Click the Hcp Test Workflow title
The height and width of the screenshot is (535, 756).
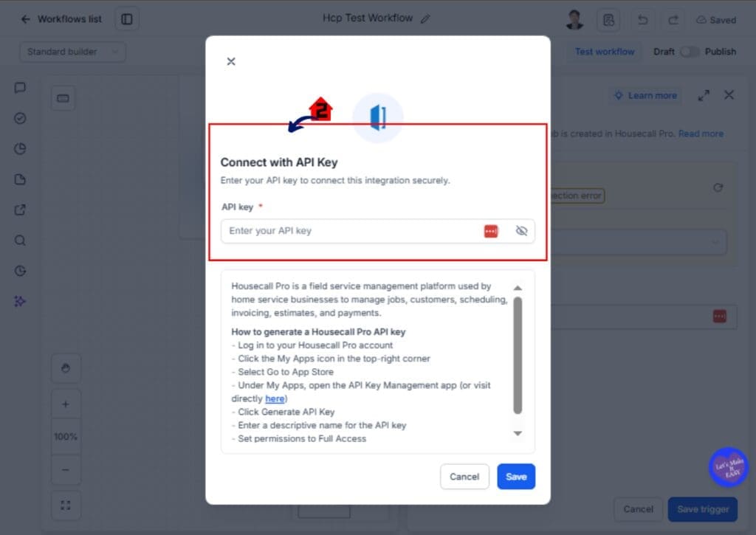tap(368, 18)
